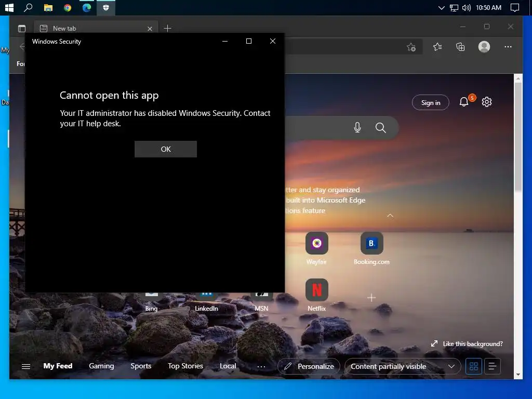The image size is (532, 399).
Task: Add a new quick link site
Action: tap(371, 298)
